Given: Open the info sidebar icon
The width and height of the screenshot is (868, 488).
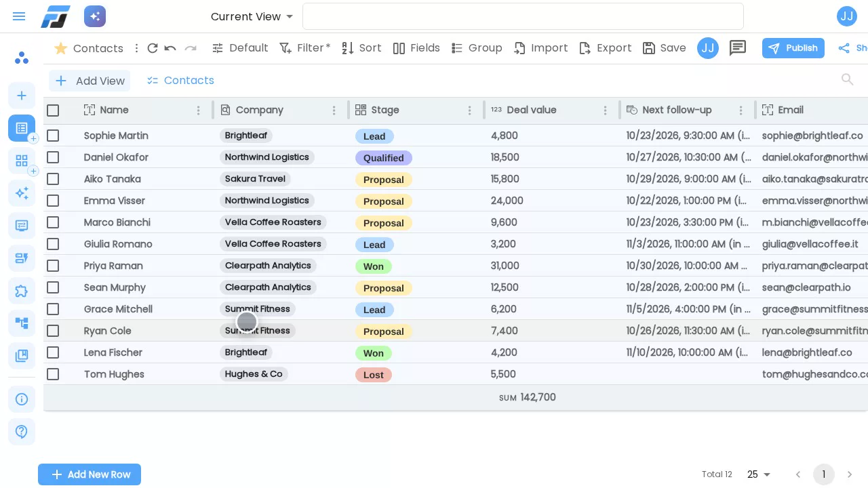Looking at the screenshot, I should tap(22, 399).
